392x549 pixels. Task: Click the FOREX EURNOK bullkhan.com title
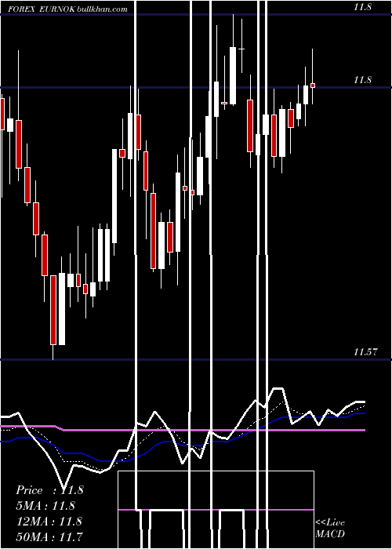point(67,9)
